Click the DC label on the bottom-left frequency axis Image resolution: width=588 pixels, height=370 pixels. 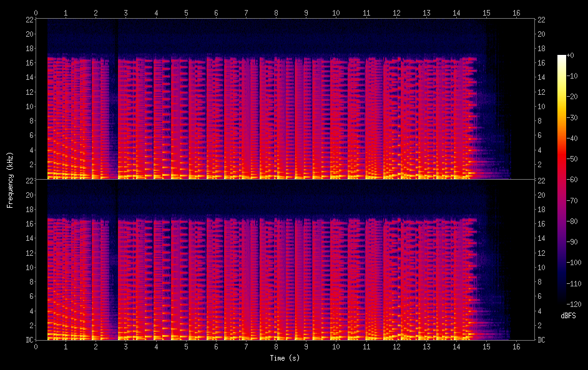(x=28, y=340)
